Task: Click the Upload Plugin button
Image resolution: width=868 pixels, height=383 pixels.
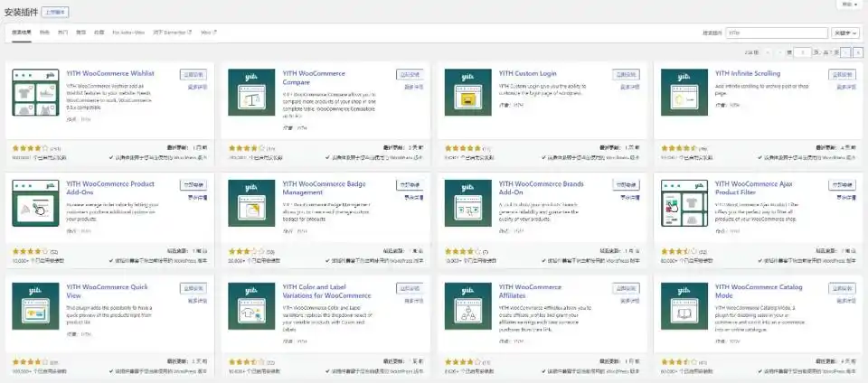Action: [54, 14]
